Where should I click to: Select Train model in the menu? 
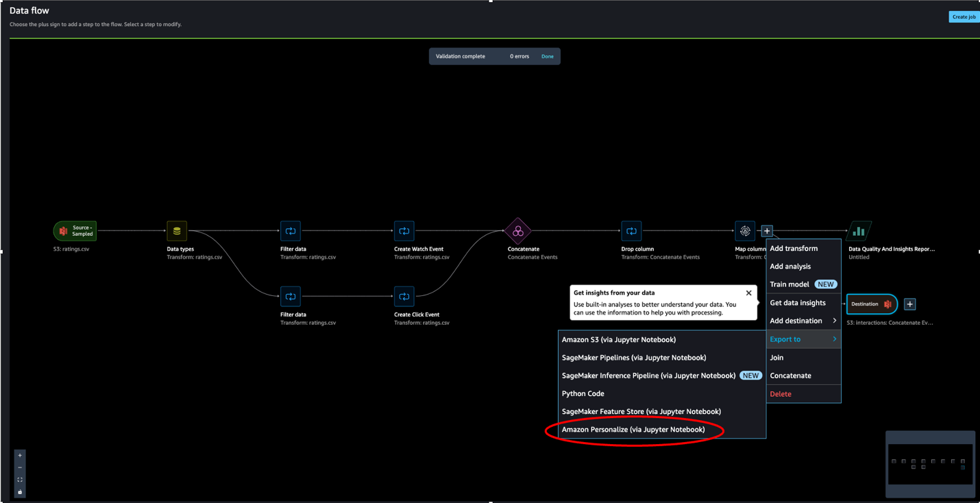tap(803, 284)
